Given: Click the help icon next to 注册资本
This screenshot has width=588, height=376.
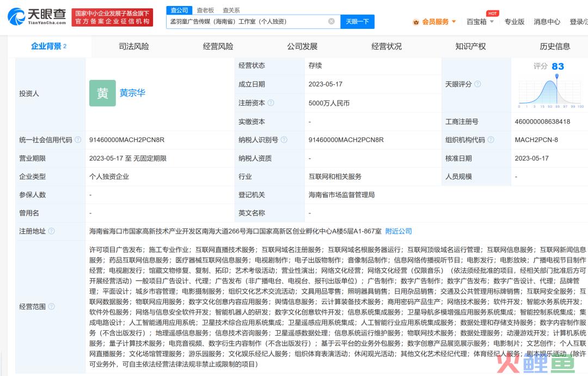Looking at the screenshot, I should (x=271, y=103).
